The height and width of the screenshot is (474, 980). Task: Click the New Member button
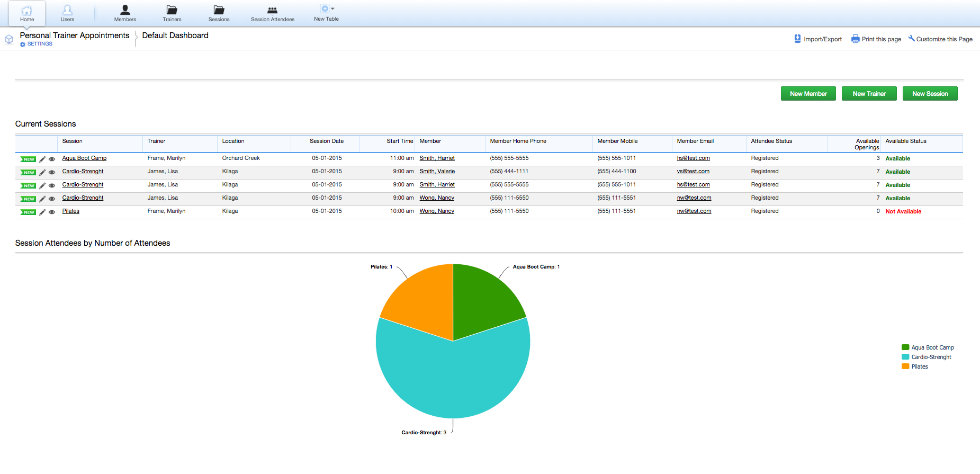click(x=808, y=94)
